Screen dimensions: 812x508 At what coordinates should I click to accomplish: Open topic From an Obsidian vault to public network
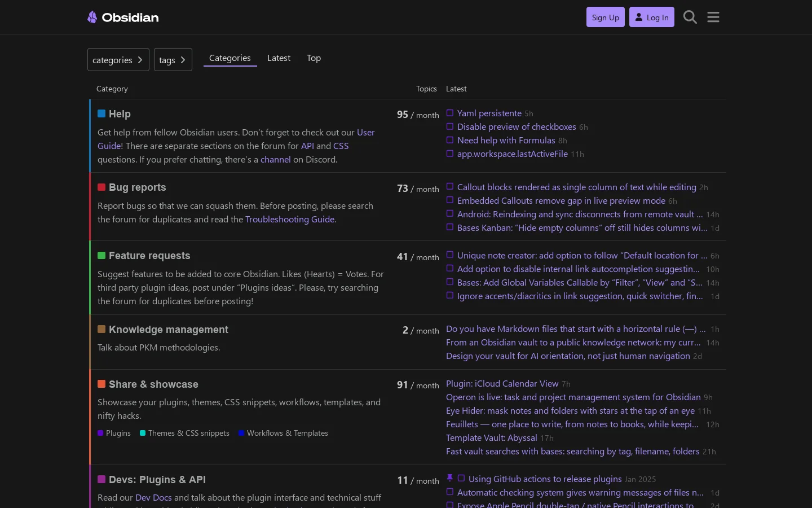[x=573, y=342]
